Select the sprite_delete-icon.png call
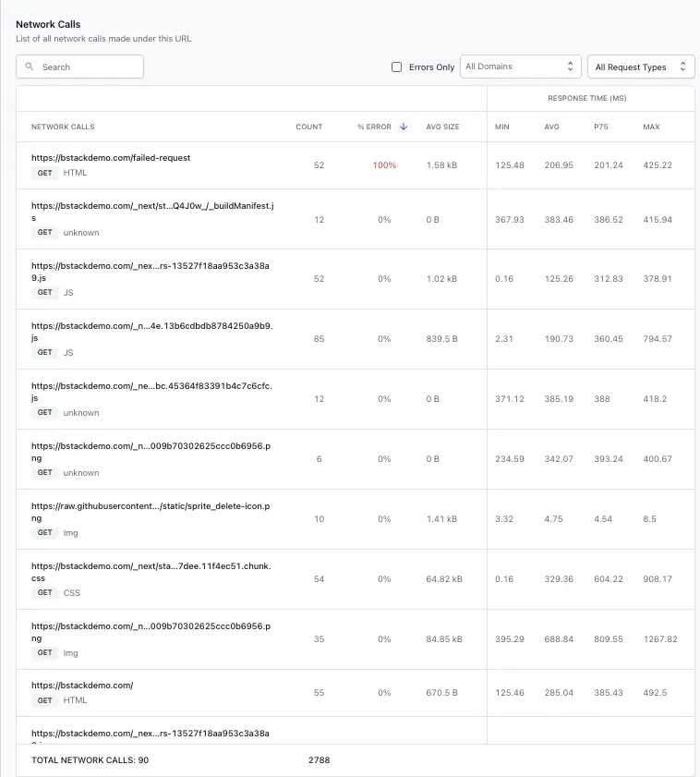This screenshot has height=777, width=700. pyautogui.click(x=356, y=519)
